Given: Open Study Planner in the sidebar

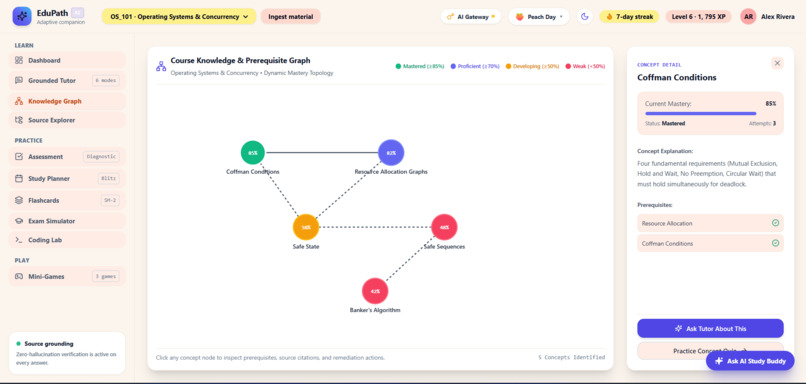Looking at the screenshot, I should (x=67, y=178).
